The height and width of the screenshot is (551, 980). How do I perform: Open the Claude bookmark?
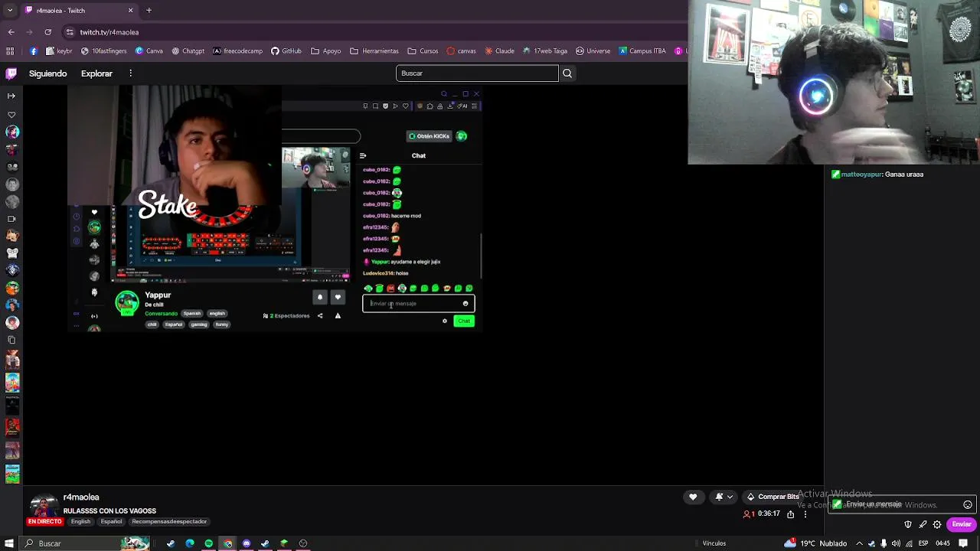pyautogui.click(x=498, y=51)
